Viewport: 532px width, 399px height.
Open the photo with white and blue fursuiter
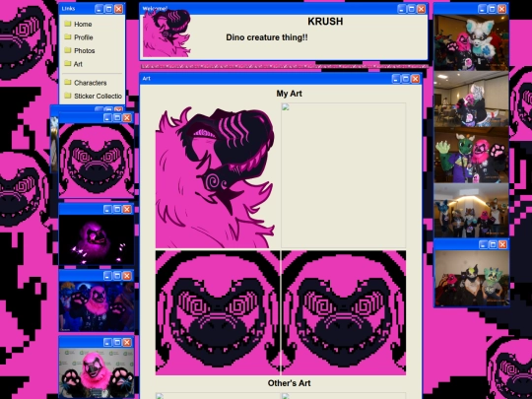471,42
